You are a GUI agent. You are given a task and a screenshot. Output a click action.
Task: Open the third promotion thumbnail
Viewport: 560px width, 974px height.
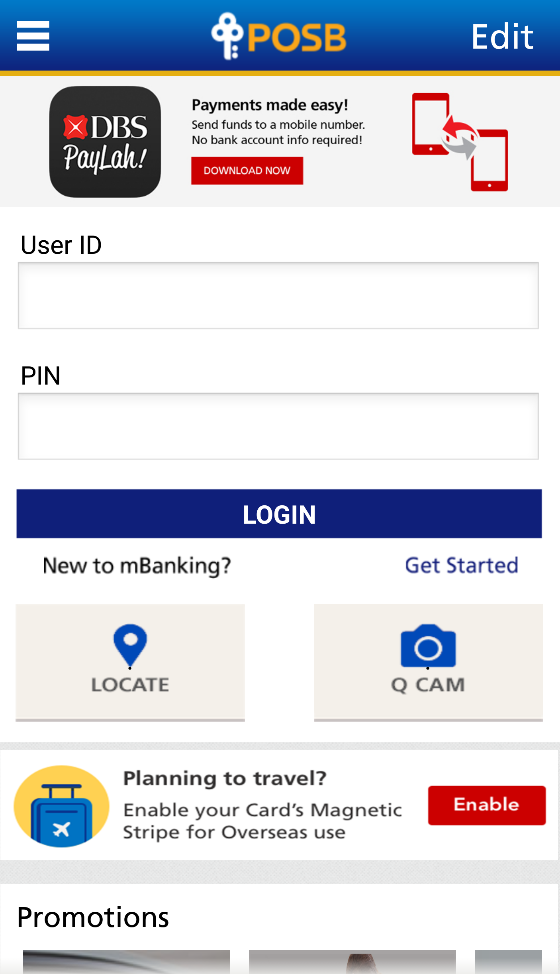coord(509,961)
